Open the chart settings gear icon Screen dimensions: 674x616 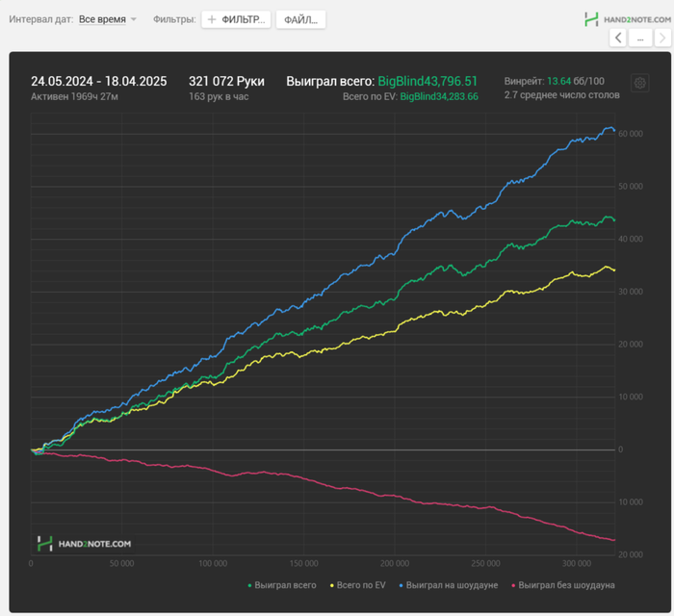click(639, 83)
